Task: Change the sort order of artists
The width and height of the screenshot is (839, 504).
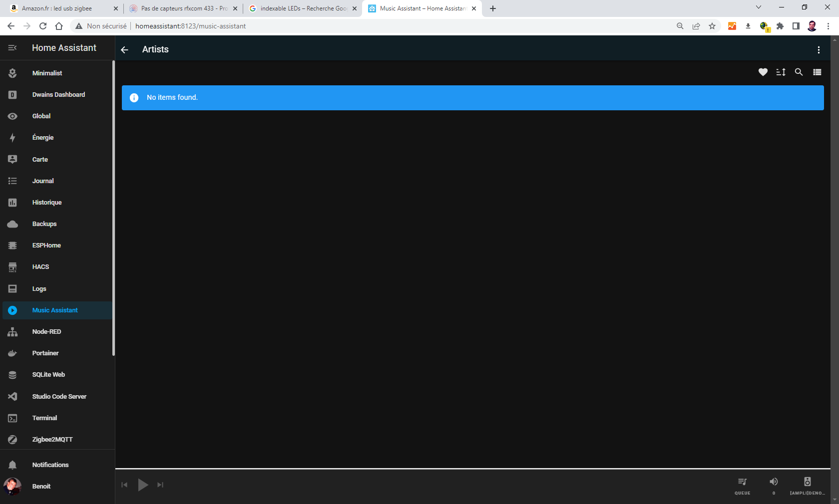Action: pyautogui.click(x=781, y=72)
